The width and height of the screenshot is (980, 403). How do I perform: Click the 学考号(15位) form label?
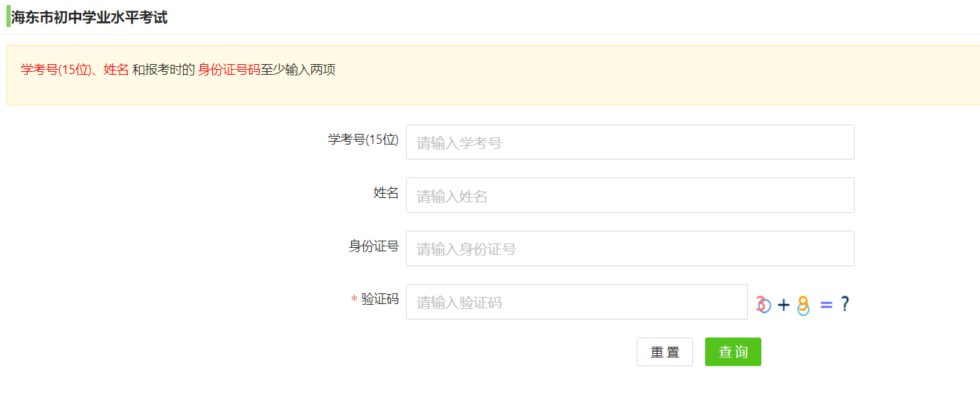pyautogui.click(x=363, y=140)
